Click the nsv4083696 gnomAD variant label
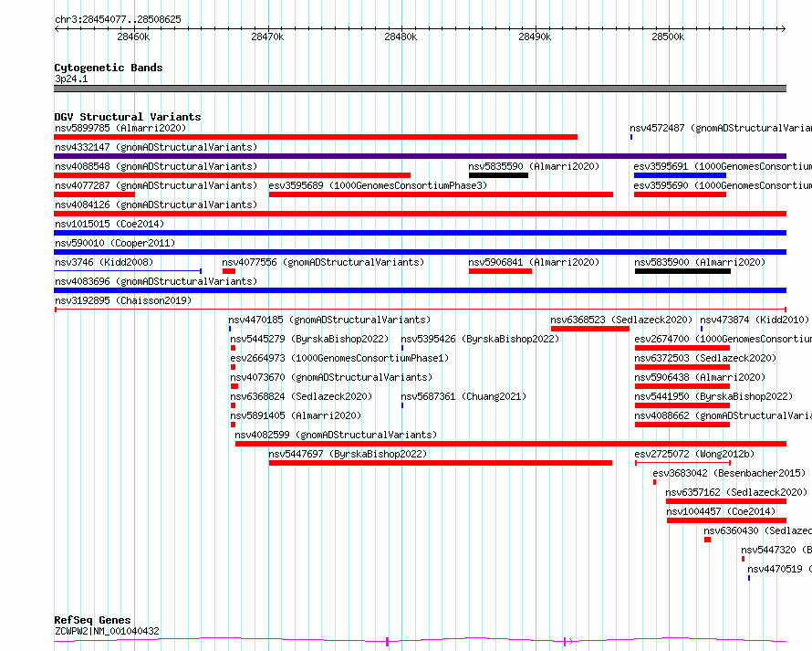 [x=156, y=281]
